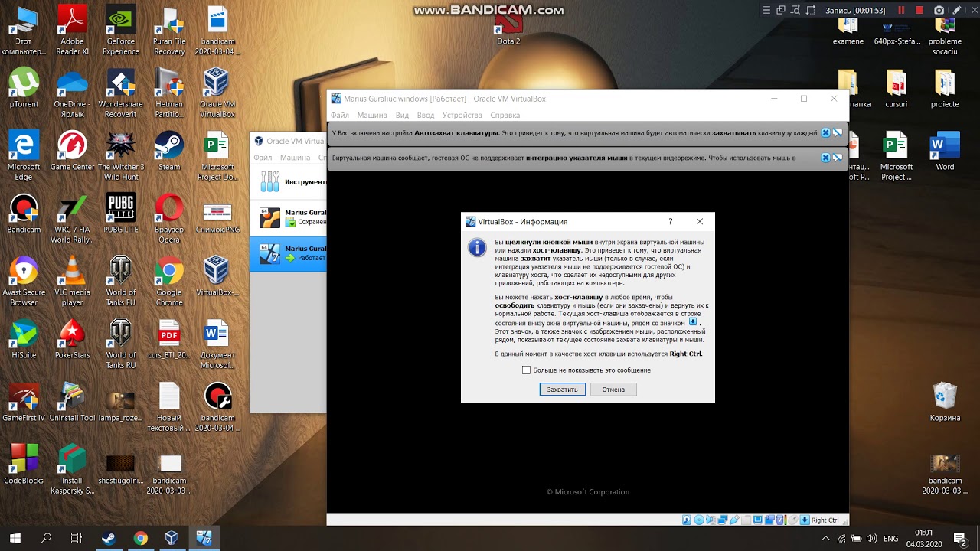
Task: Open World of Tanks EU shortcut
Action: coord(121,282)
